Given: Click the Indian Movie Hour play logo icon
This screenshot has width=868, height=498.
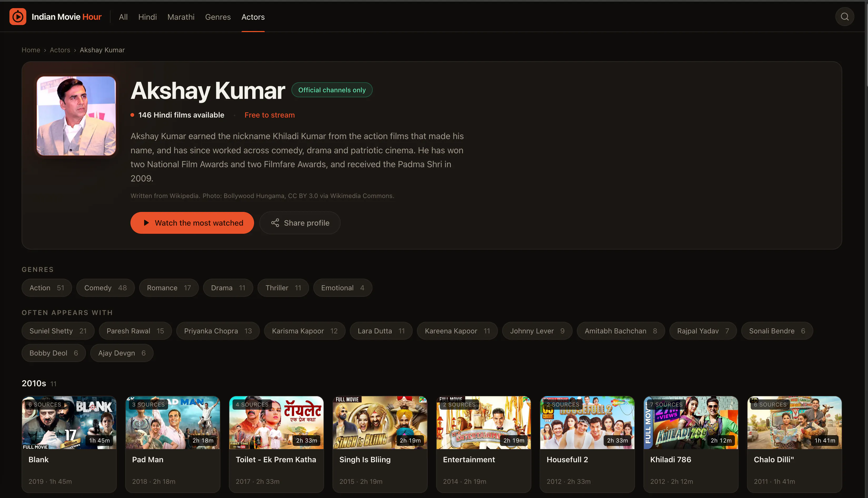Looking at the screenshot, I should tap(18, 17).
